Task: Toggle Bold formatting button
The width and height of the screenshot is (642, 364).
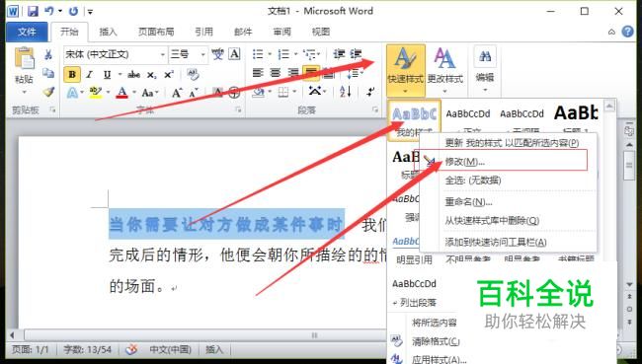Action: tap(72, 74)
